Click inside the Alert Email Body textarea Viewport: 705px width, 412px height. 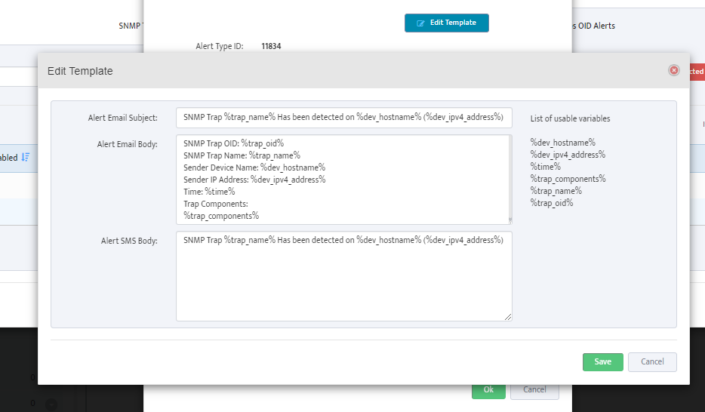pos(340,180)
